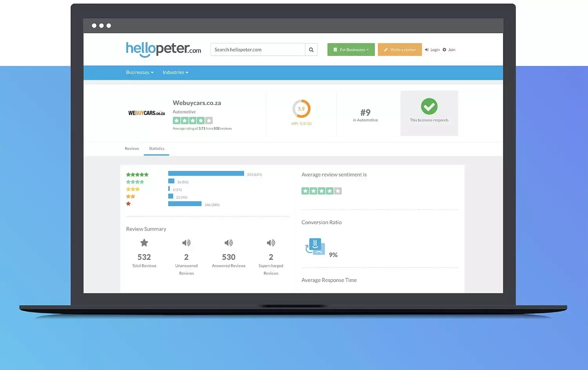Click the fourth sentiment star
The height and width of the screenshot is (370, 588).
[x=330, y=190]
